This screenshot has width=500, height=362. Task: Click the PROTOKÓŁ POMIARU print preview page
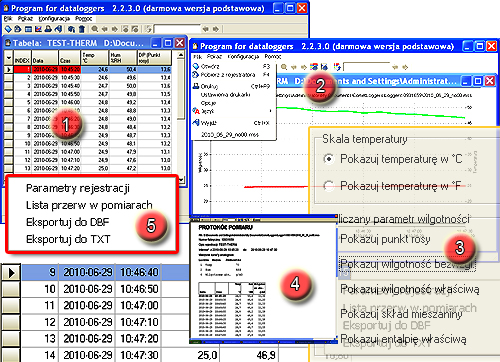[263, 281]
